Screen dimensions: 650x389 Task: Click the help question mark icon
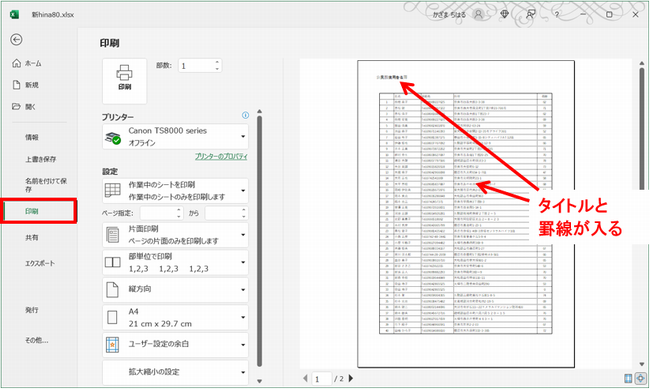click(x=557, y=15)
